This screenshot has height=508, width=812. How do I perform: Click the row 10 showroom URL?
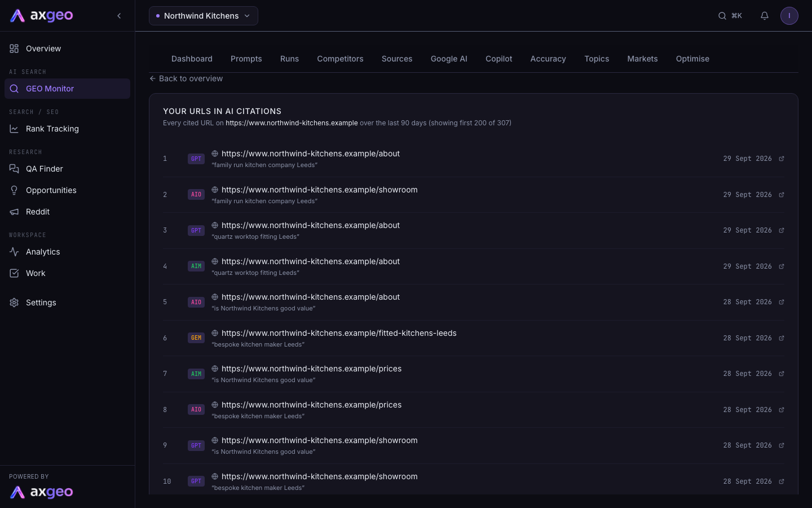point(320,476)
